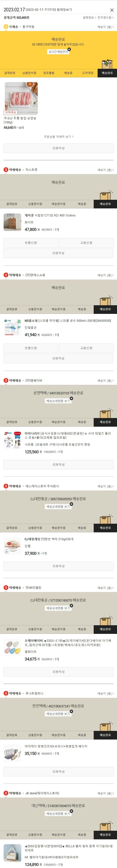This screenshot has width=117, height=868.
Task: Click 실시간 배송안내 button
Action: [x=58, y=52]
